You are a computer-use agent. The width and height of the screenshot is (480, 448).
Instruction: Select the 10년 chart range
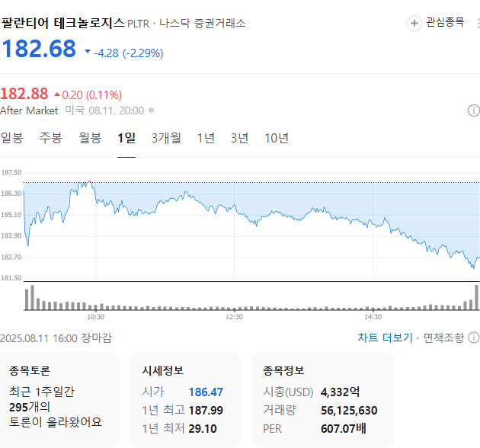pyautogui.click(x=277, y=138)
